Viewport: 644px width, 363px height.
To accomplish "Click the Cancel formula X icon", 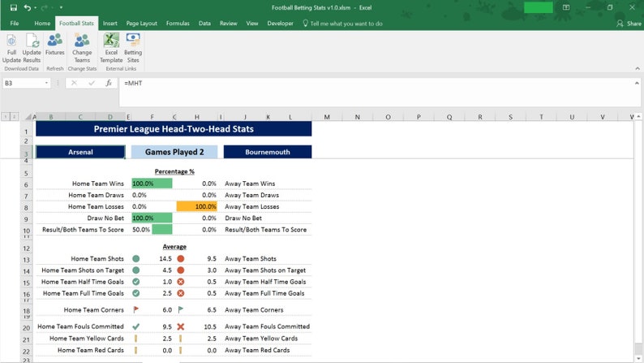I will pyautogui.click(x=74, y=83).
